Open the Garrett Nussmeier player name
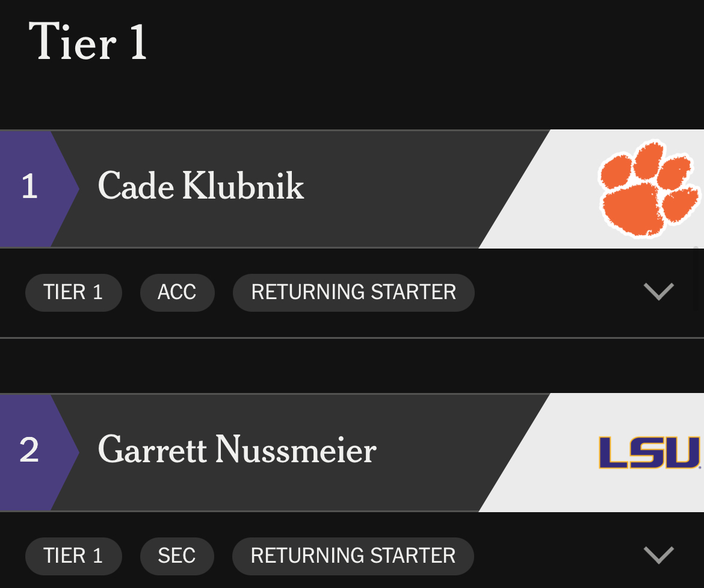 pos(237,450)
